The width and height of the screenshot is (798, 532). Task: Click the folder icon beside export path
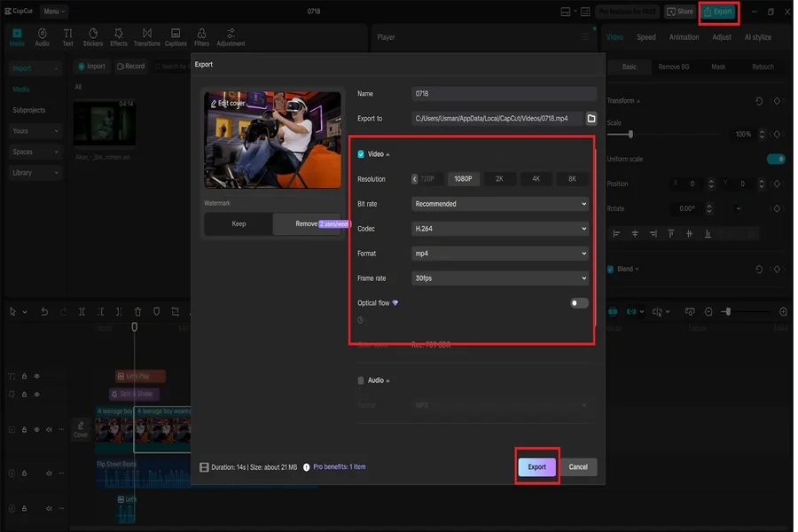pyautogui.click(x=591, y=118)
